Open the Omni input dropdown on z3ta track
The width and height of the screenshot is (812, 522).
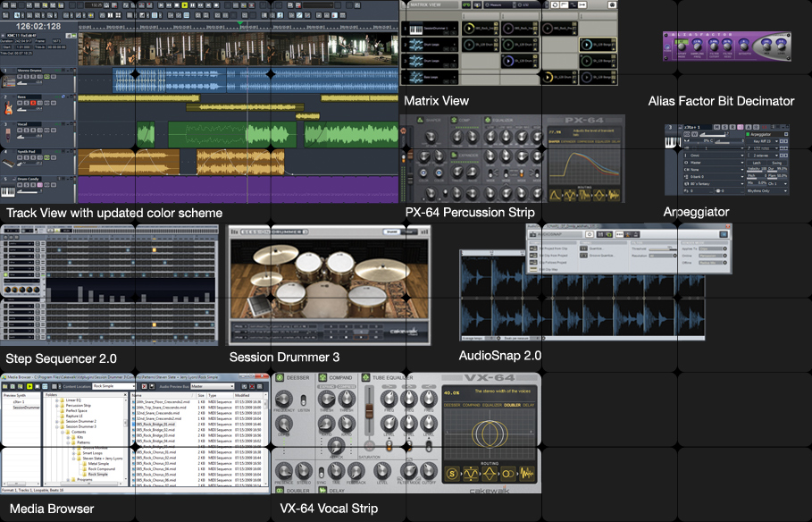(714, 155)
